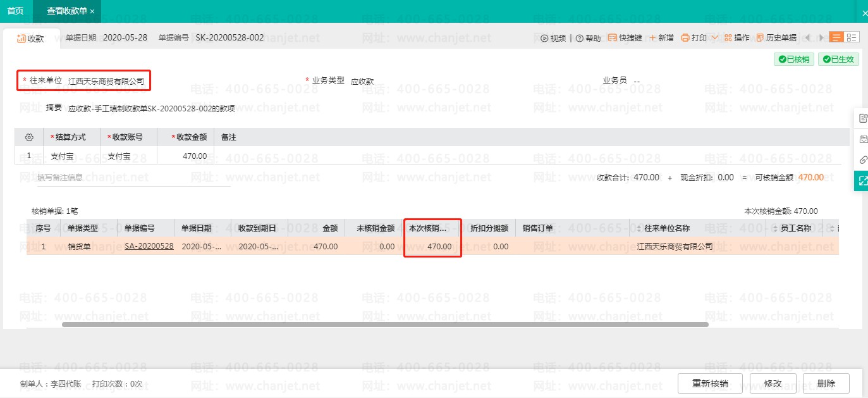Click the 重新核销 button
Image resolution: width=868 pixels, height=398 pixels.
point(710,383)
